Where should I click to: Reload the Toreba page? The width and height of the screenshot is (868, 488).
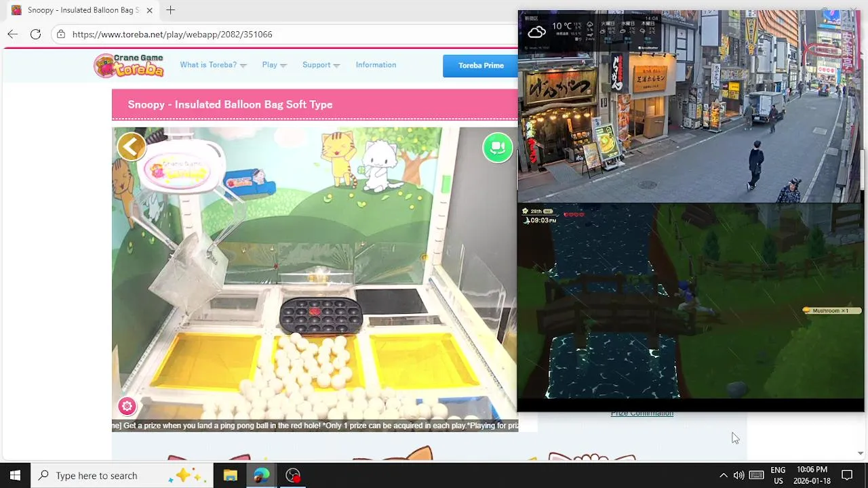[x=35, y=34]
